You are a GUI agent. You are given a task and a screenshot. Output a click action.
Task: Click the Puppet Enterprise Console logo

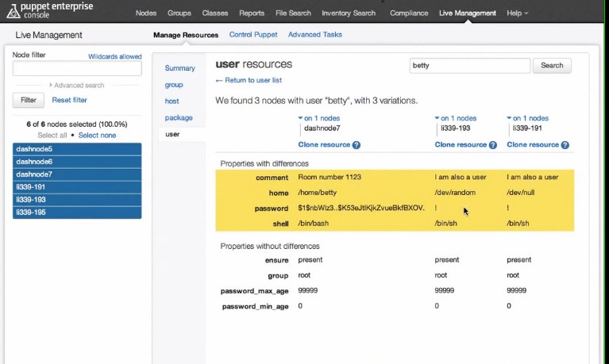pyautogui.click(x=49, y=13)
